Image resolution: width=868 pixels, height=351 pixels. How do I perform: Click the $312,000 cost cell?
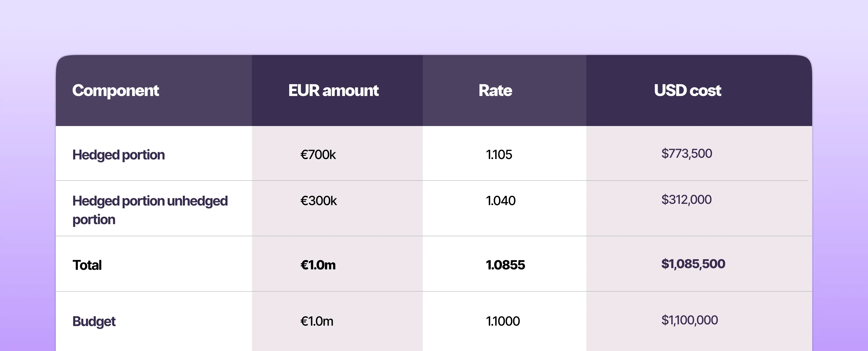point(686,200)
